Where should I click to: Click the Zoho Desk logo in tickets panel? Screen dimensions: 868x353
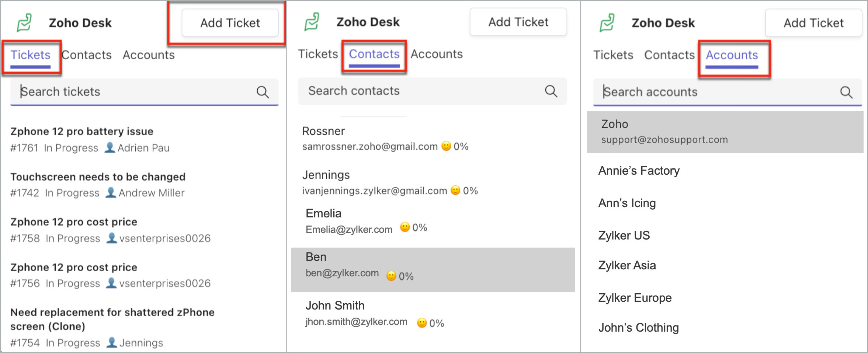click(25, 23)
